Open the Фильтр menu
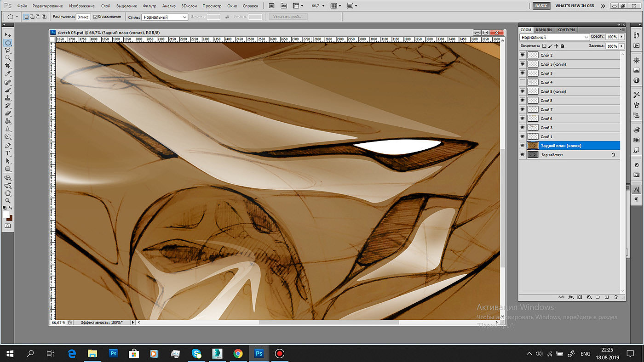The height and width of the screenshot is (362, 644). pyautogui.click(x=149, y=6)
